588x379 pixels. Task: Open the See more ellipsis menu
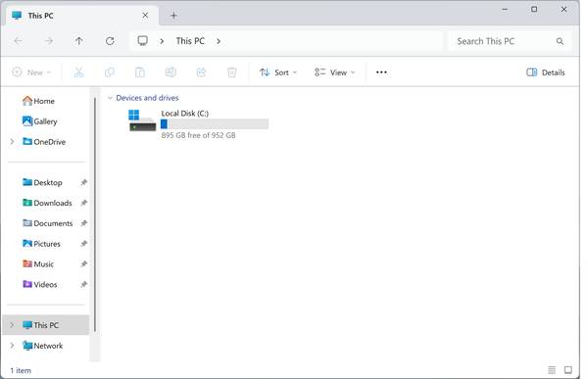coord(381,72)
